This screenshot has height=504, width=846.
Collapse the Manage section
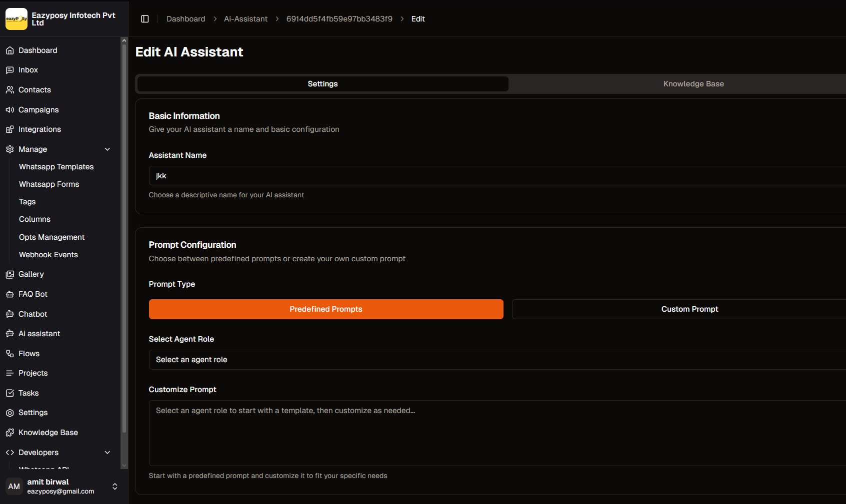[107, 149]
